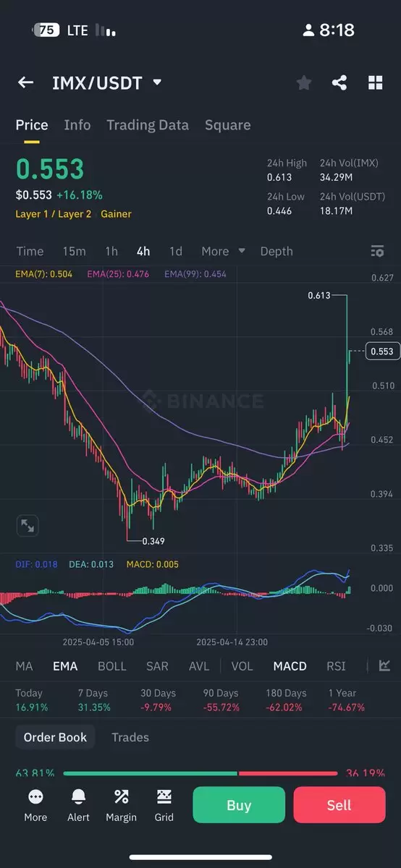Open the IMX/USDT pair dropdown arrow
This screenshot has height=868, width=401.
157,82
